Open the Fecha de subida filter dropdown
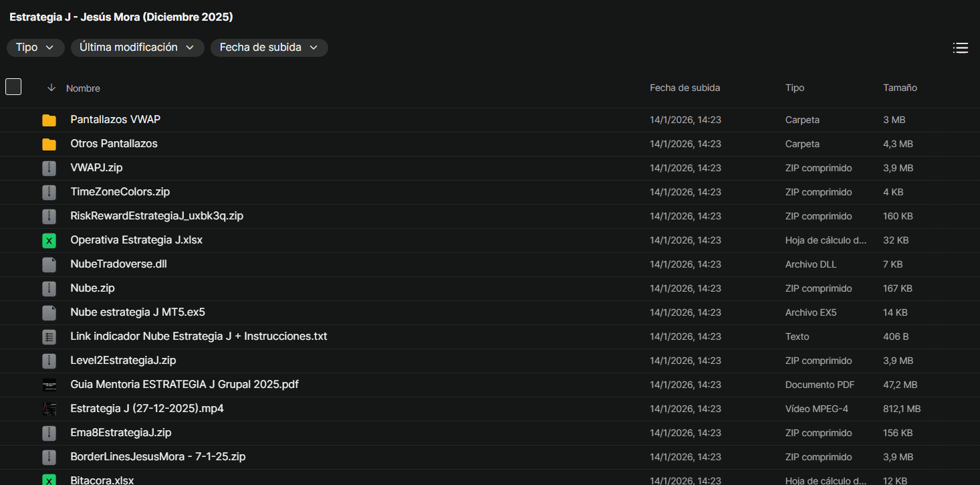 [269, 47]
